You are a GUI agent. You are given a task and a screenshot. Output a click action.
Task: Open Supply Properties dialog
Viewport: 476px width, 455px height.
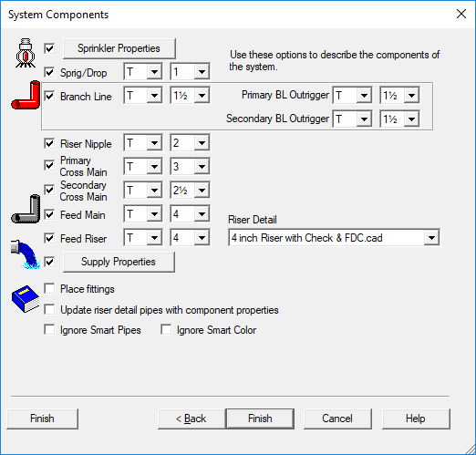pyautogui.click(x=119, y=262)
